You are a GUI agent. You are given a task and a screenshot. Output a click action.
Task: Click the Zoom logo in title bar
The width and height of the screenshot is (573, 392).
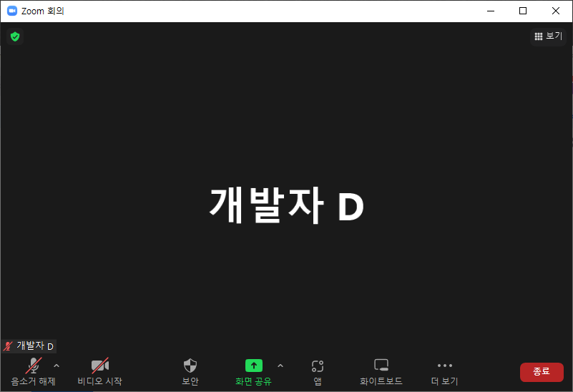pyautogui.click(x=12, y=11)
